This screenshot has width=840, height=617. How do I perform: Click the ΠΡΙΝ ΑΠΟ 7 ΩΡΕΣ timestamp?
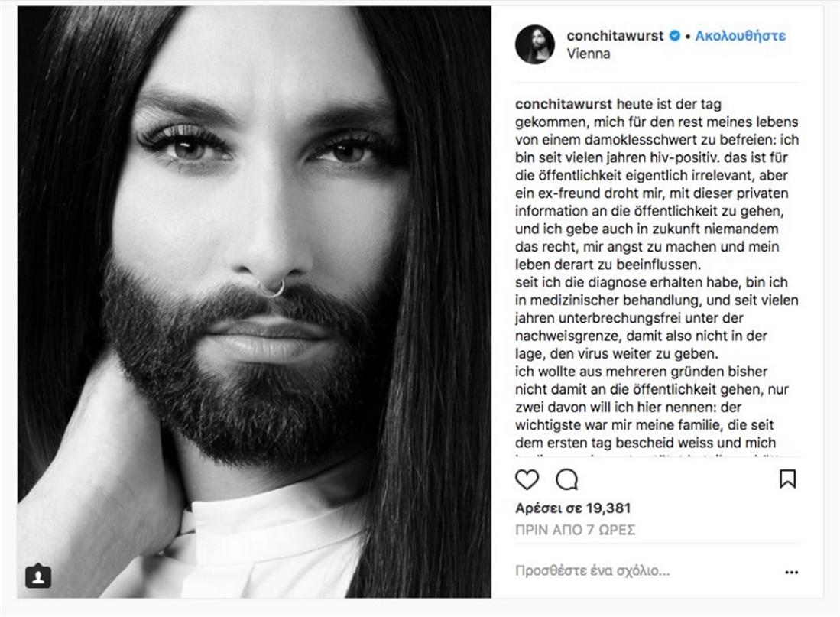(576, 529)
